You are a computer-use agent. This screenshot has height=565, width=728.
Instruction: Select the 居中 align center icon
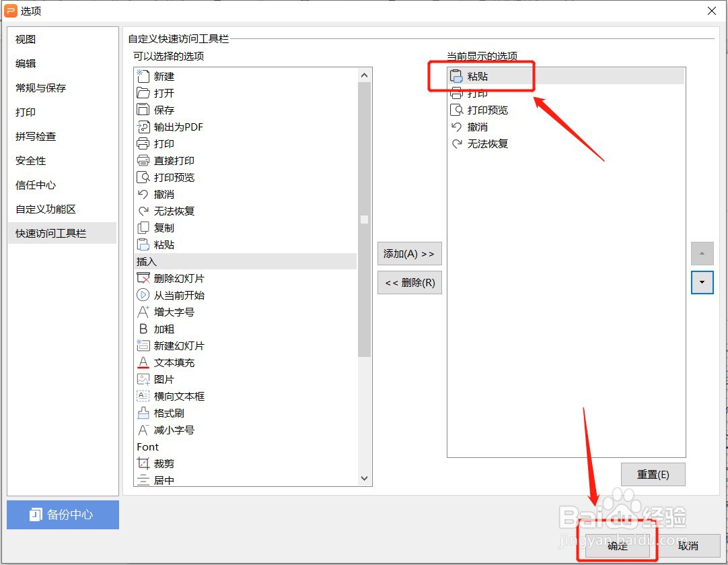(143, 480)
